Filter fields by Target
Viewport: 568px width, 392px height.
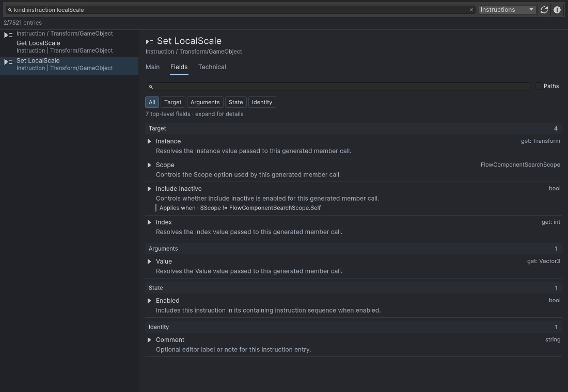[173, 102]
